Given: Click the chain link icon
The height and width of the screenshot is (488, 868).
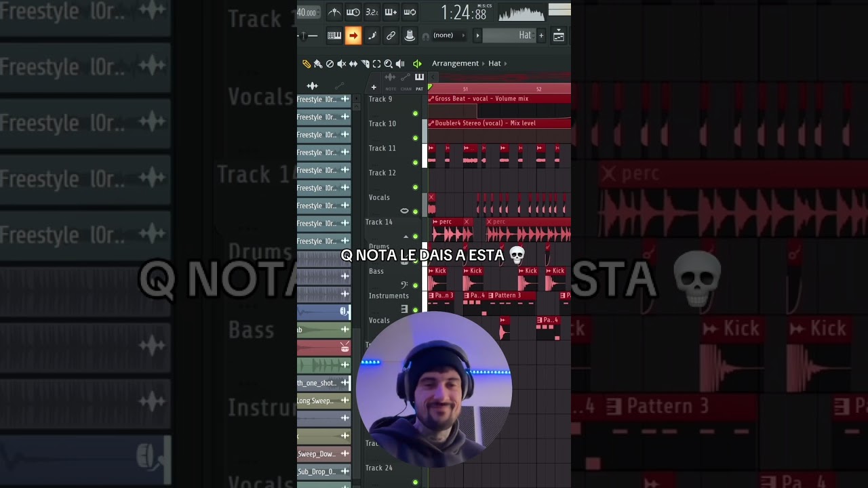Looking at the screenshot, I should (391, 36).
